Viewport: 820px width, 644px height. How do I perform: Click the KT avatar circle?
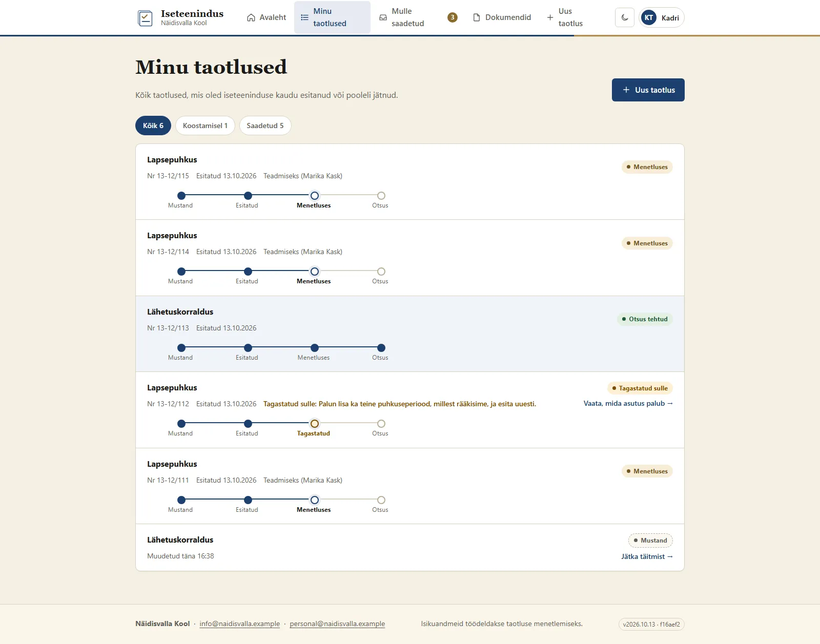point(649,17)
